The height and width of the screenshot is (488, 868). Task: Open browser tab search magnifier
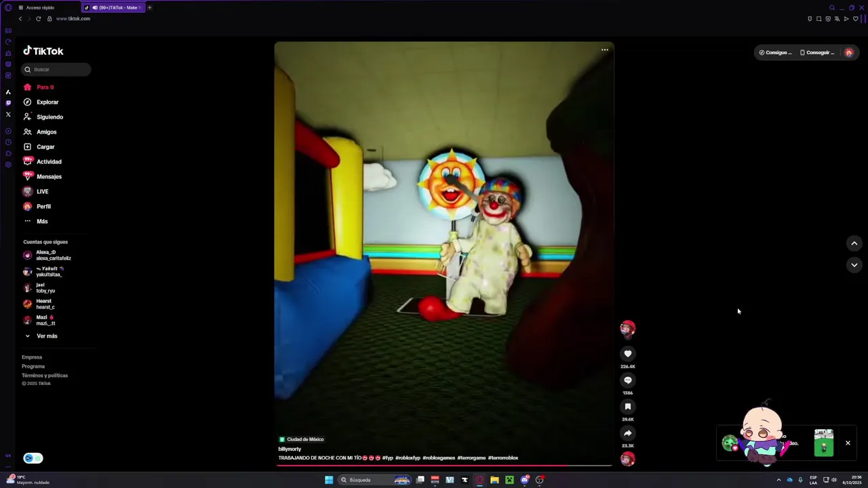[x=832, y=7]
